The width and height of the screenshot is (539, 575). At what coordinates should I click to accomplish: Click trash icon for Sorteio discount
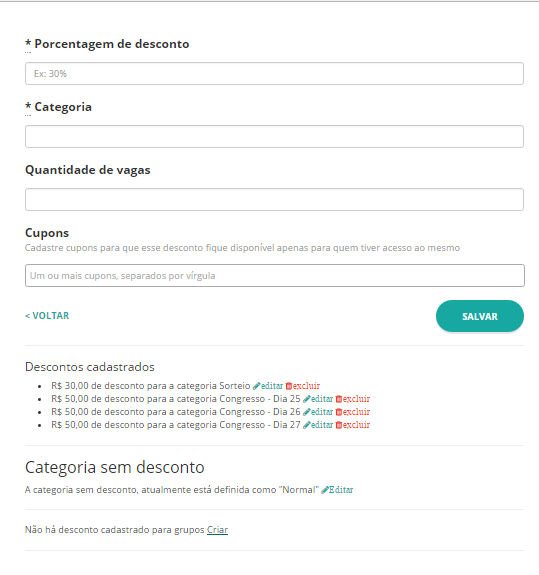coord(289,386)
